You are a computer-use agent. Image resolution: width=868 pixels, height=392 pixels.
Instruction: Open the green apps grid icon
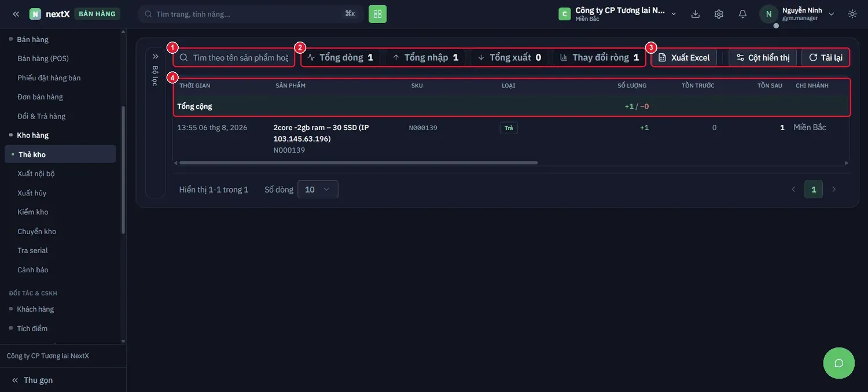pos(377,14)
